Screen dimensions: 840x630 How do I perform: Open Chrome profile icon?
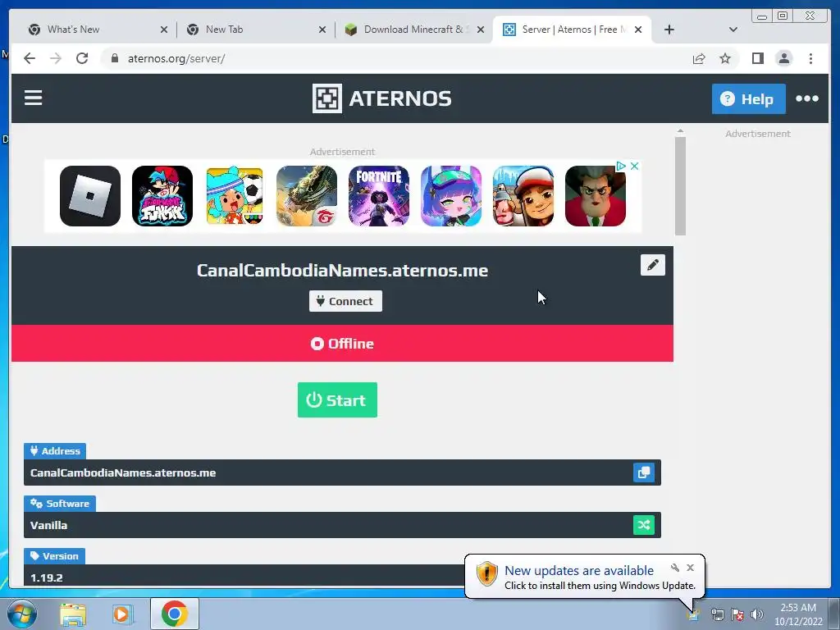(x=783, y=58)
